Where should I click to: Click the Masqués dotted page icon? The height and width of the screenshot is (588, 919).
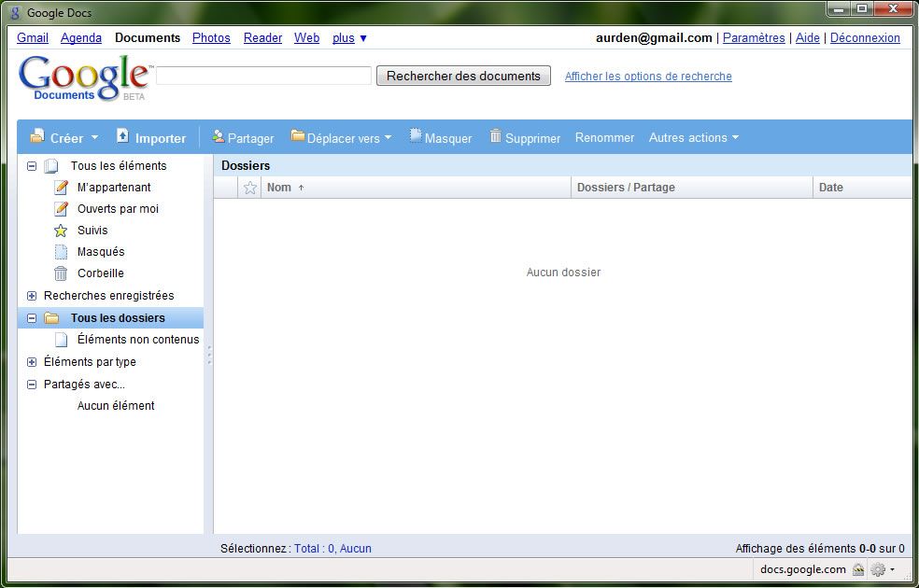[61, 252]
